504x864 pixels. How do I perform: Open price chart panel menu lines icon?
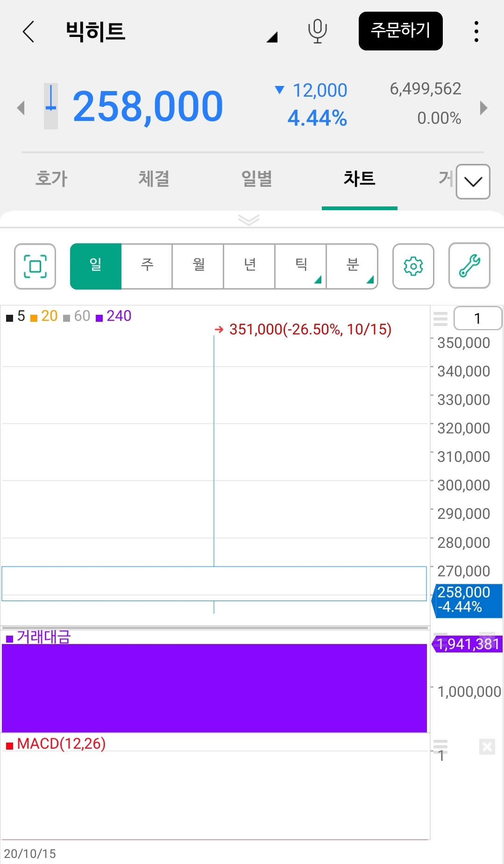pos(440,319)
